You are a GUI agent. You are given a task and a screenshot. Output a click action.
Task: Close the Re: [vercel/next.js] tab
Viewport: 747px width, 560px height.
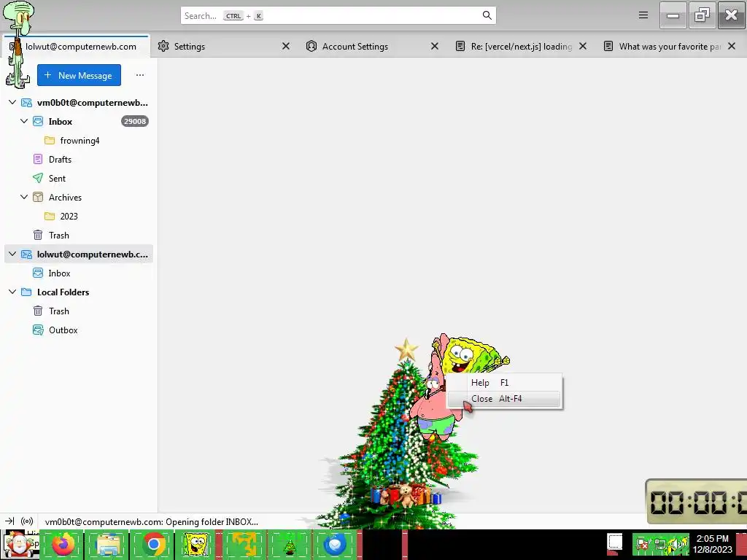tap(583, 46)
